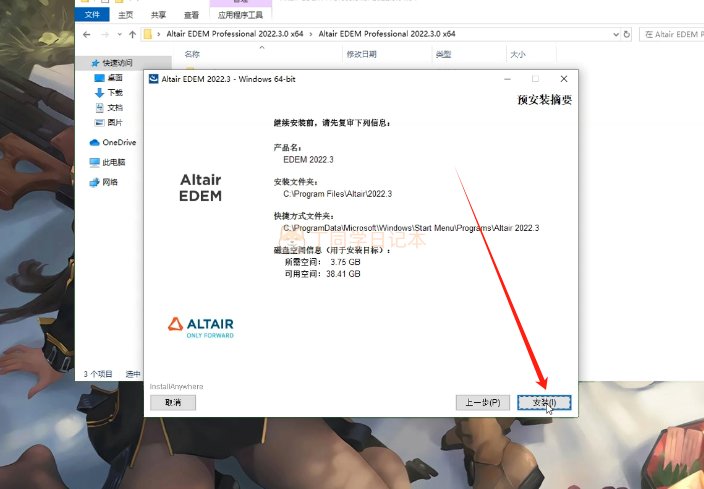
Task: Click the 下载 blue arrow icon
Action: pos(99,93)
